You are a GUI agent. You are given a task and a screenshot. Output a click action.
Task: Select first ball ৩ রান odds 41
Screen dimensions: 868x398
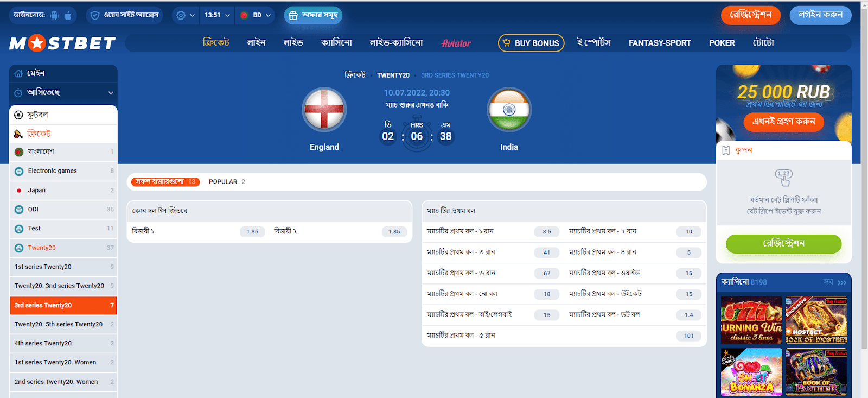coord(547,252)
